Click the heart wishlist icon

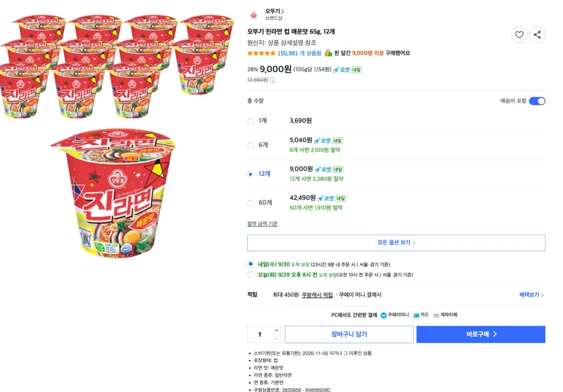519,35
